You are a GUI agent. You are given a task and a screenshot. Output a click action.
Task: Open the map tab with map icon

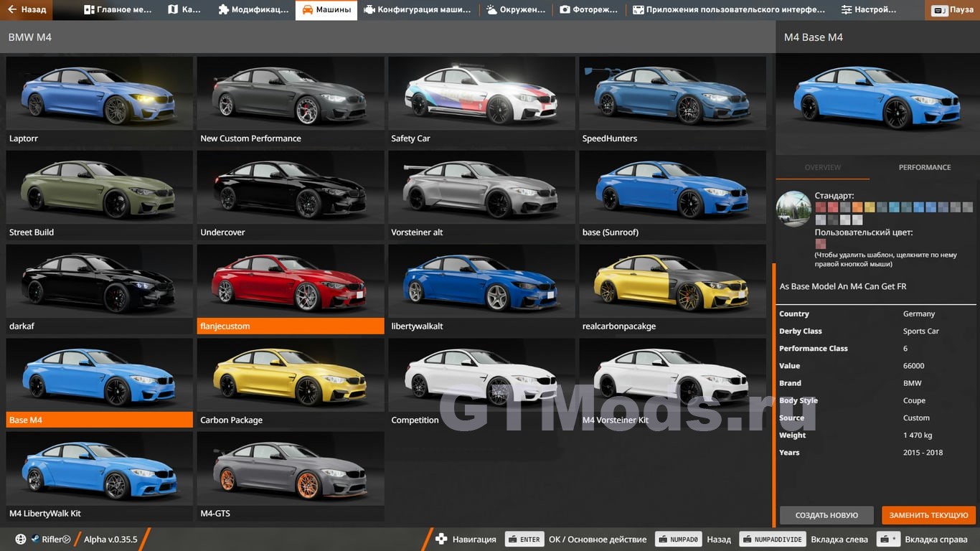185,10
